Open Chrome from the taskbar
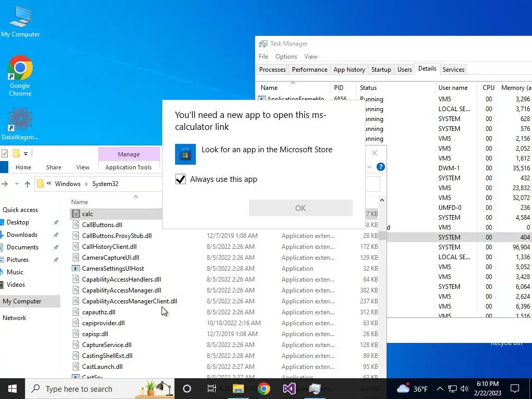532x399 pixels. pos(263,389)
